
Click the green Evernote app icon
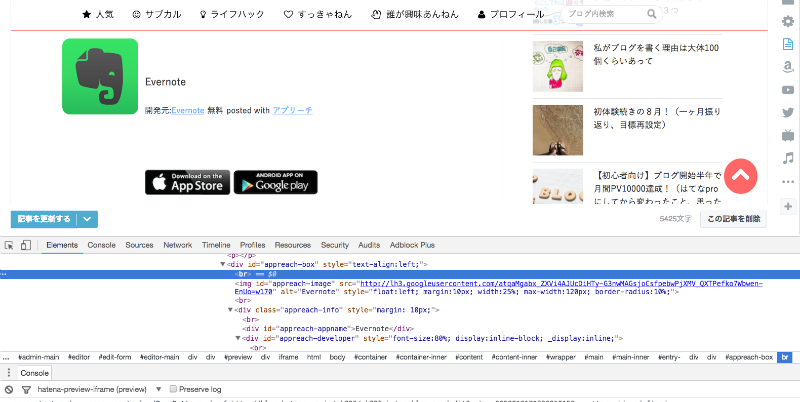point(100,77)
